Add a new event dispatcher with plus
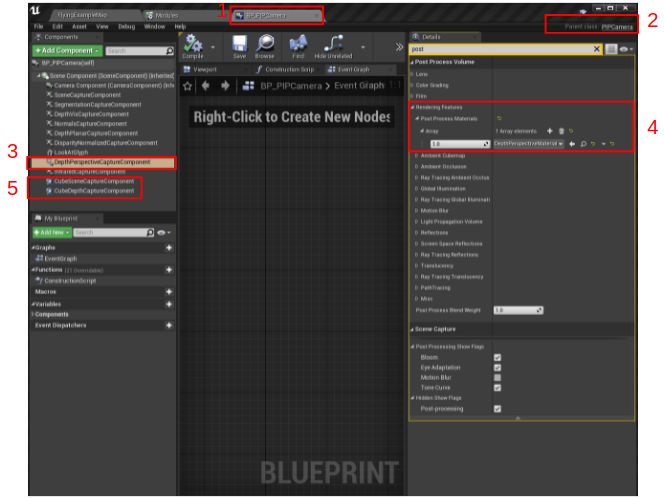This screenshot has height=498, width=664. [169, 325]
